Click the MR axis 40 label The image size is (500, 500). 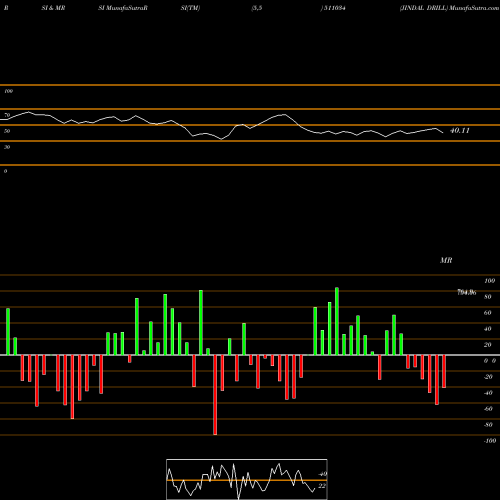pos(488,329)
